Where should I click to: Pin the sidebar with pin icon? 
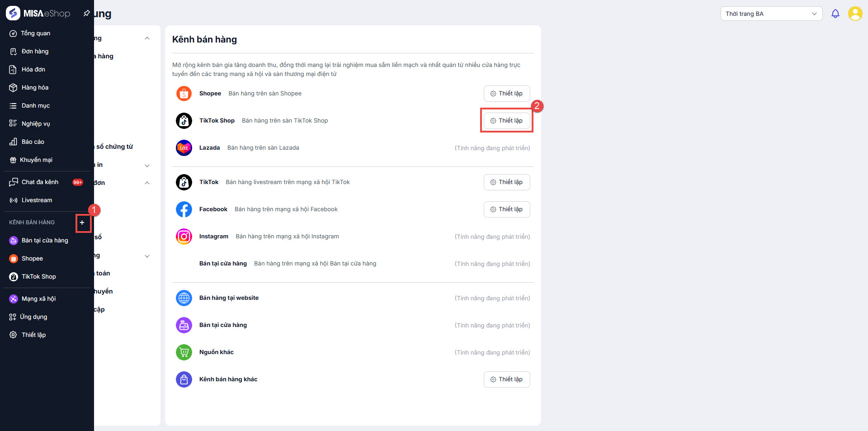86,14
